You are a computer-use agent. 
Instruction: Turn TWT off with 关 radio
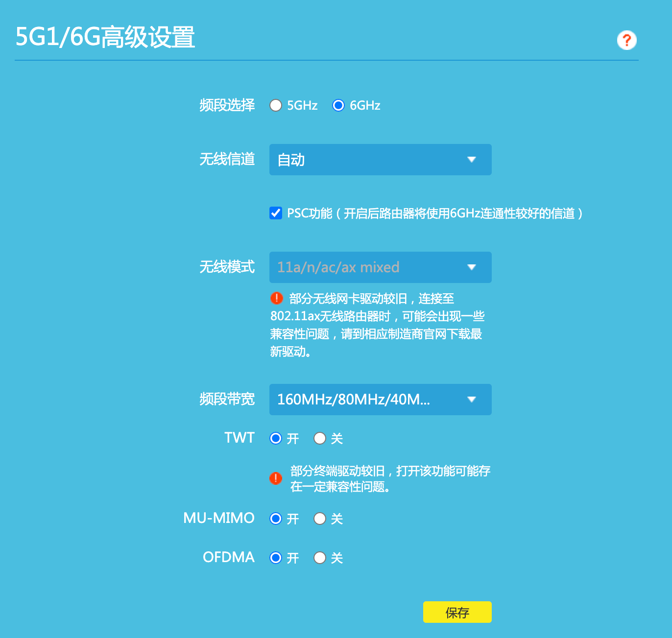pyautogui.click(x=320, y=438)
